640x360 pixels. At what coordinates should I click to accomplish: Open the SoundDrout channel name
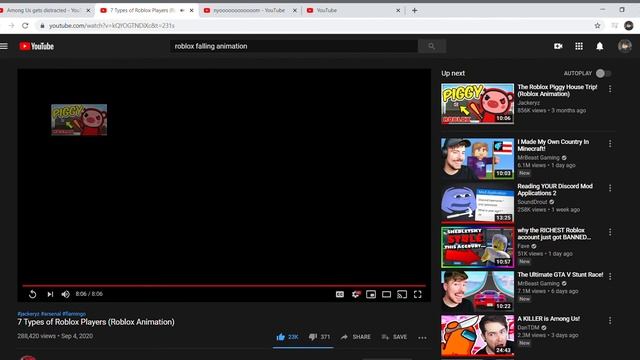532,202
